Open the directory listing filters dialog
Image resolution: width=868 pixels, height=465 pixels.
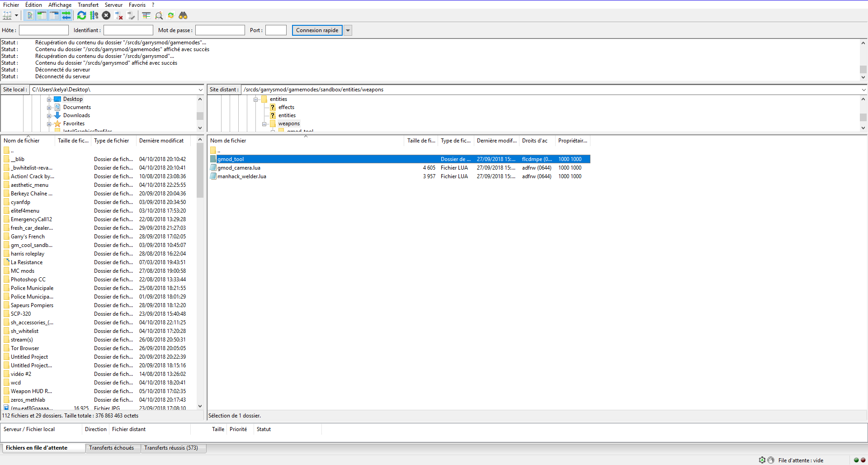[x=146, y=15]
